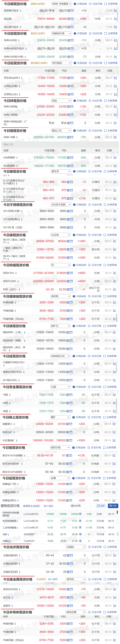120x644 pixels.
Task: Click 加入报价 link in 锂电现货价格 header
Action: [x=49, y=506]
